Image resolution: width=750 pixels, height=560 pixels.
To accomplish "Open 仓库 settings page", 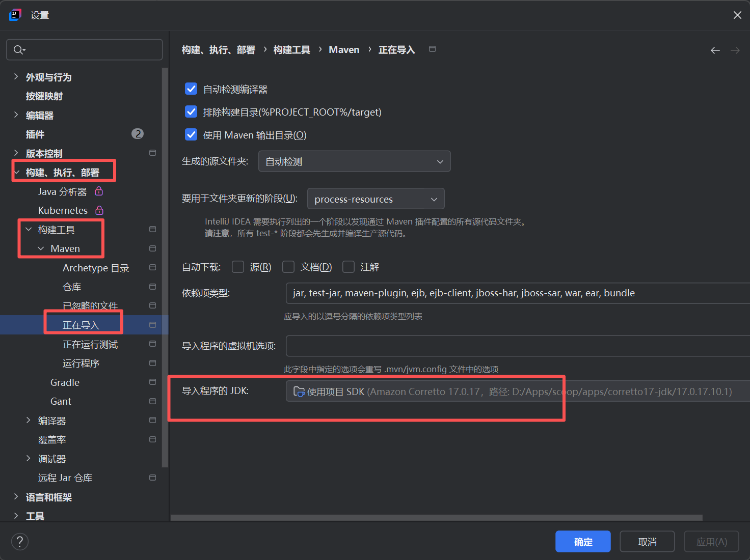I will [x=72, y=287].
